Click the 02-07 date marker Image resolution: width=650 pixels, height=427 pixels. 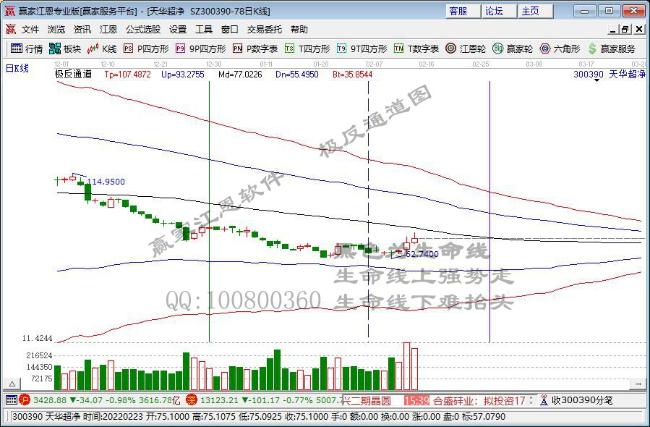(374, 64)
